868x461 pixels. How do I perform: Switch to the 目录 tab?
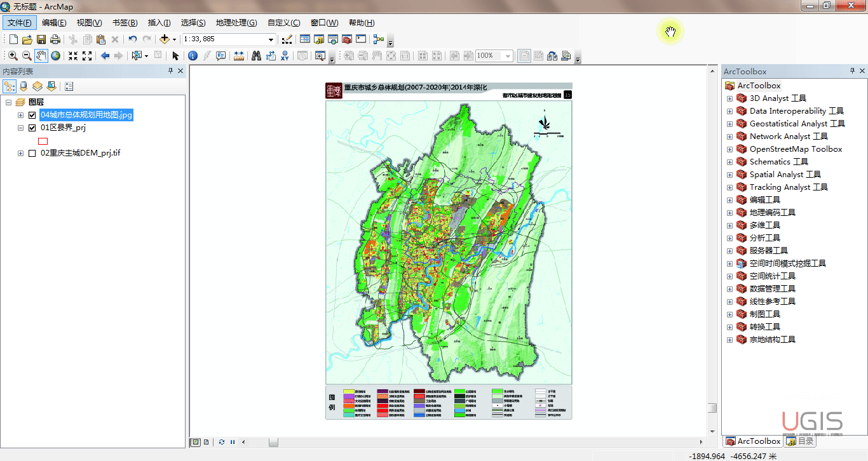[800, 441]
